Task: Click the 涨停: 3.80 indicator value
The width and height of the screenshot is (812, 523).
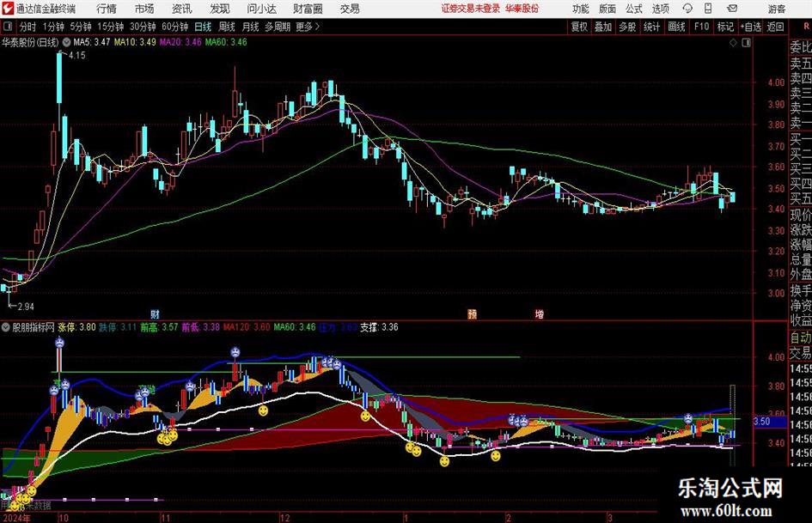Action: [76, 327]
